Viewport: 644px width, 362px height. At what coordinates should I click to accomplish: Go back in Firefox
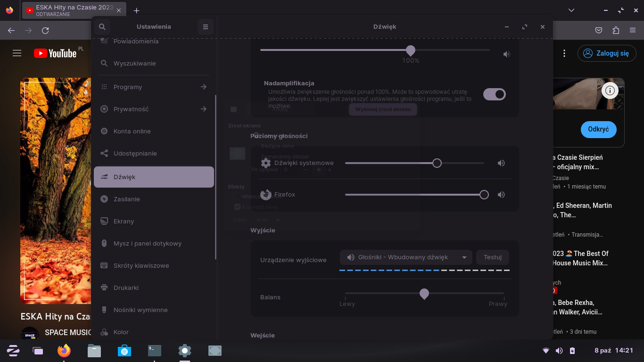(12, 31)
